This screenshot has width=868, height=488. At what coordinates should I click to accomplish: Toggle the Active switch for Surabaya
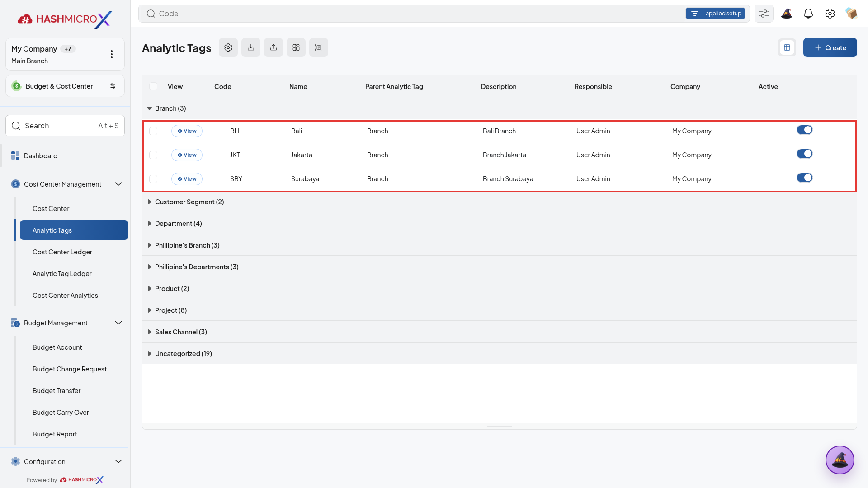click(805, 178)
